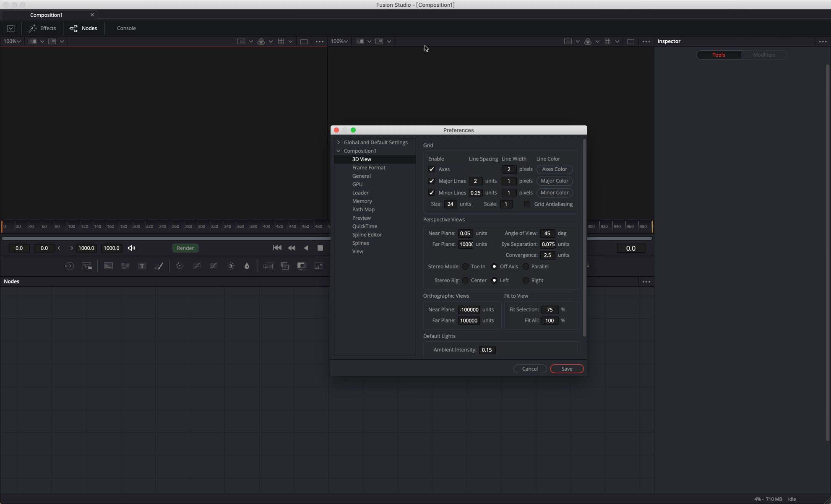Image resolution: width=831 pixels, height=504 pixels.
Task: Open the Major Color picker
Action: tap(554, 181)
